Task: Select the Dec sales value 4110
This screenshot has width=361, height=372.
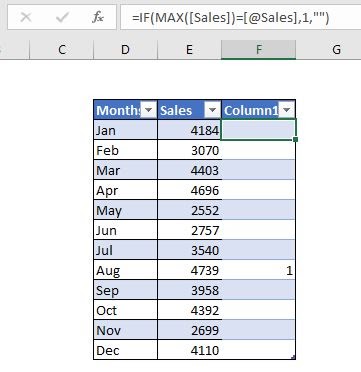Action: click(x=189, y=350)
